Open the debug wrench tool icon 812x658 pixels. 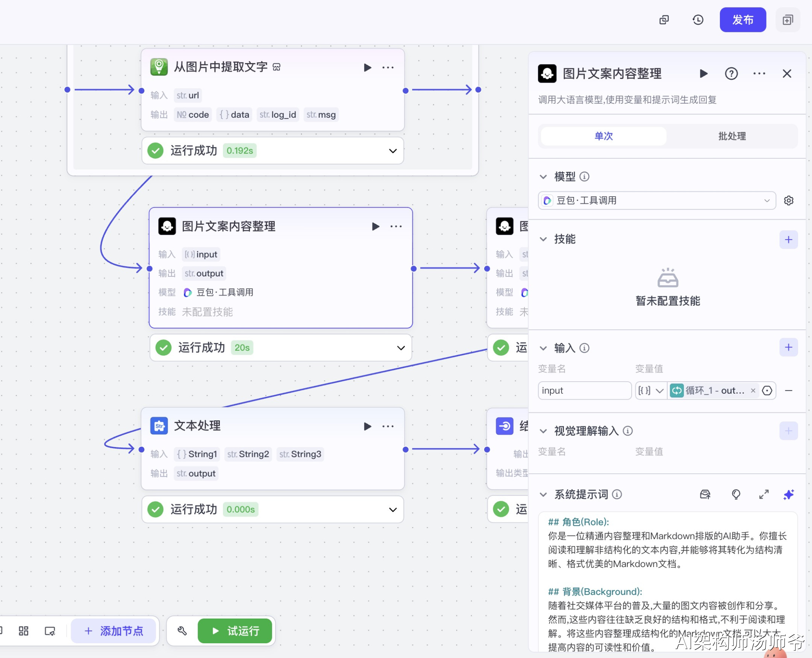click(182, 631)
